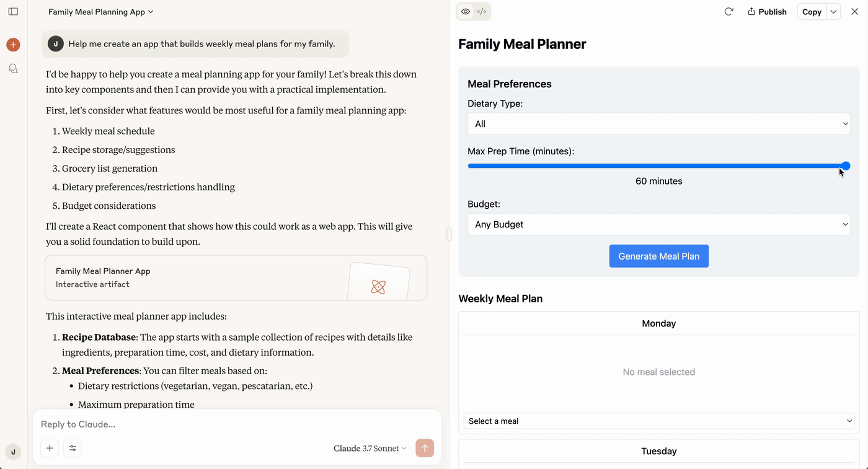Click the send message arrow button
The image size is (868, 469).
[x=425, y=448]
